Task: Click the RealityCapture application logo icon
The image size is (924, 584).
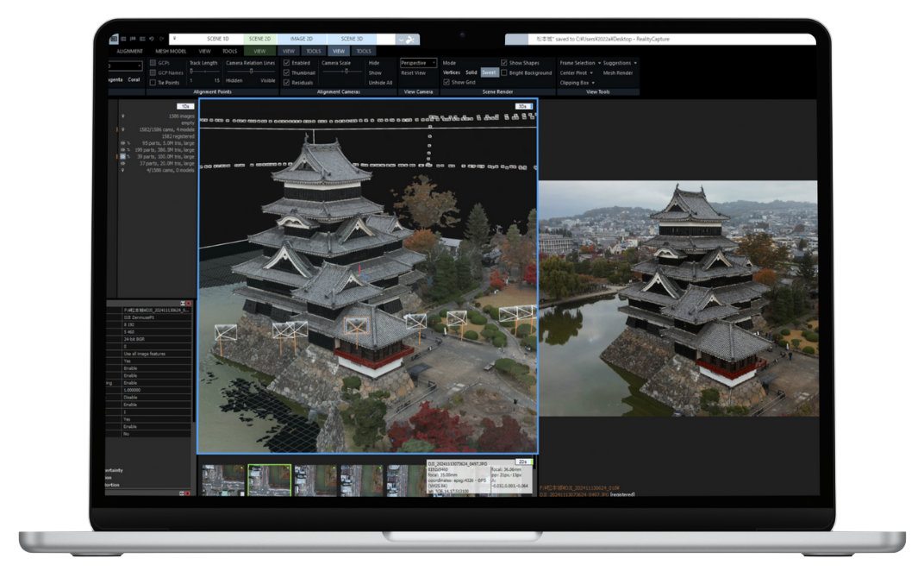Action: click(x=114, y=39)
